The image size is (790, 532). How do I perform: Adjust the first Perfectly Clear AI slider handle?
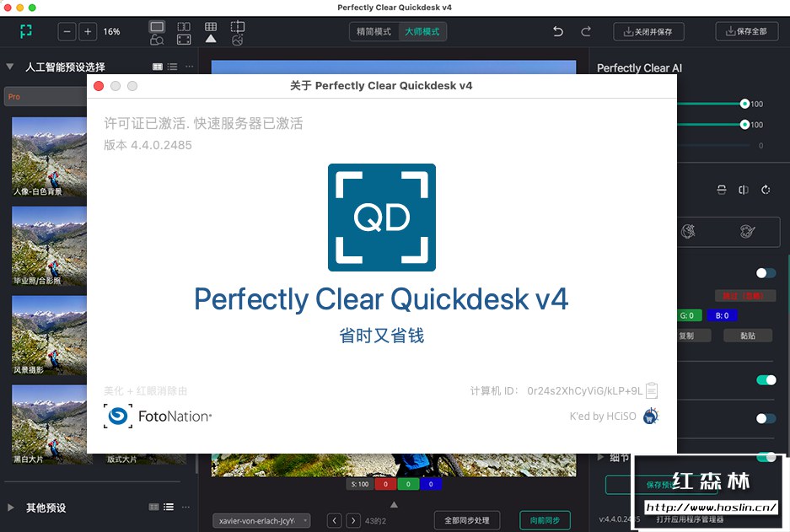(744, 104)
